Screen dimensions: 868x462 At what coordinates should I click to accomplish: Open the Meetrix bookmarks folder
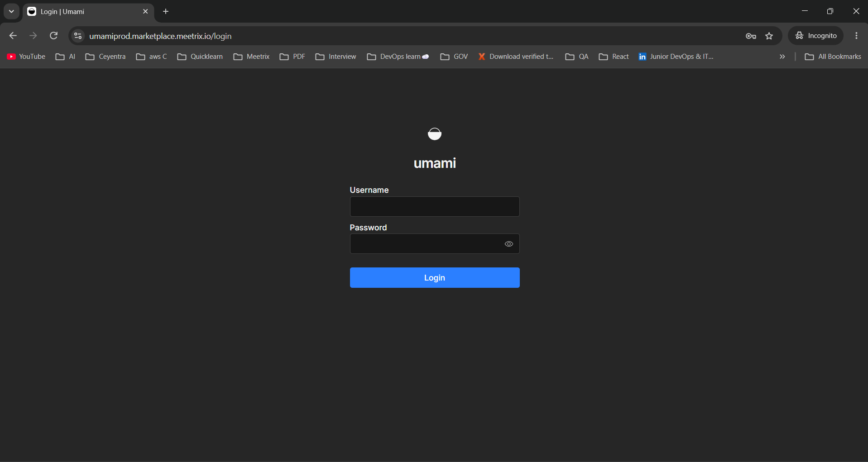pos(252,57)
